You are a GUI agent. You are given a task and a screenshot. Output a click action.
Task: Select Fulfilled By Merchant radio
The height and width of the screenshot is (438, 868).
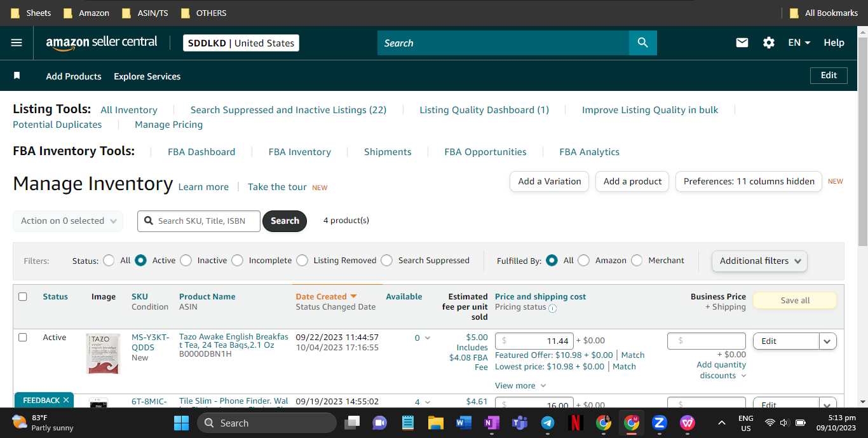coord(637,260)
